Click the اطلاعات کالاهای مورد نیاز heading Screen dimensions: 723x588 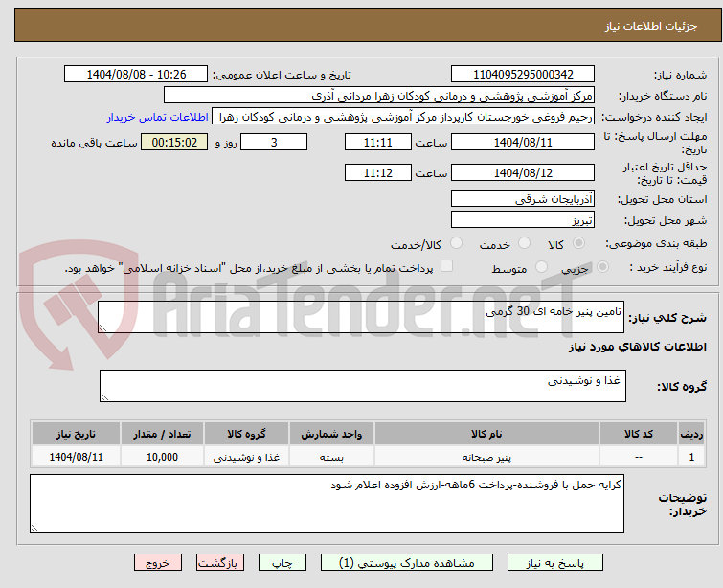637,347
